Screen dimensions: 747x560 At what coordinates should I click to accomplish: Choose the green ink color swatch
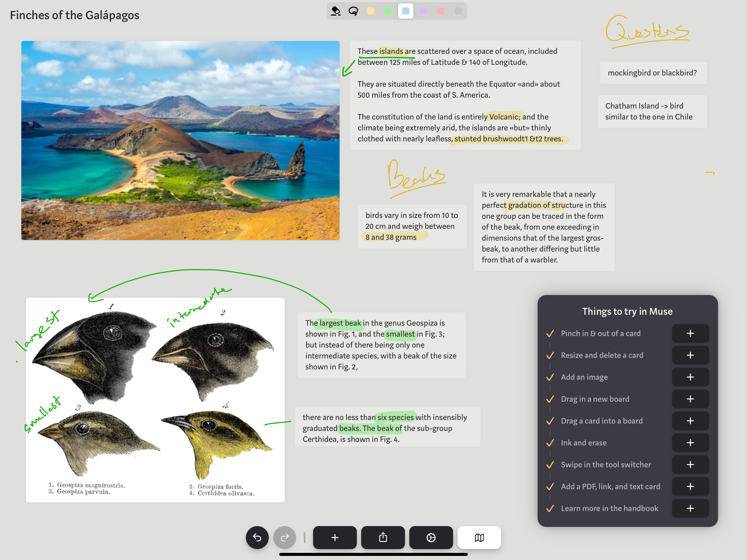pos(388,11)
